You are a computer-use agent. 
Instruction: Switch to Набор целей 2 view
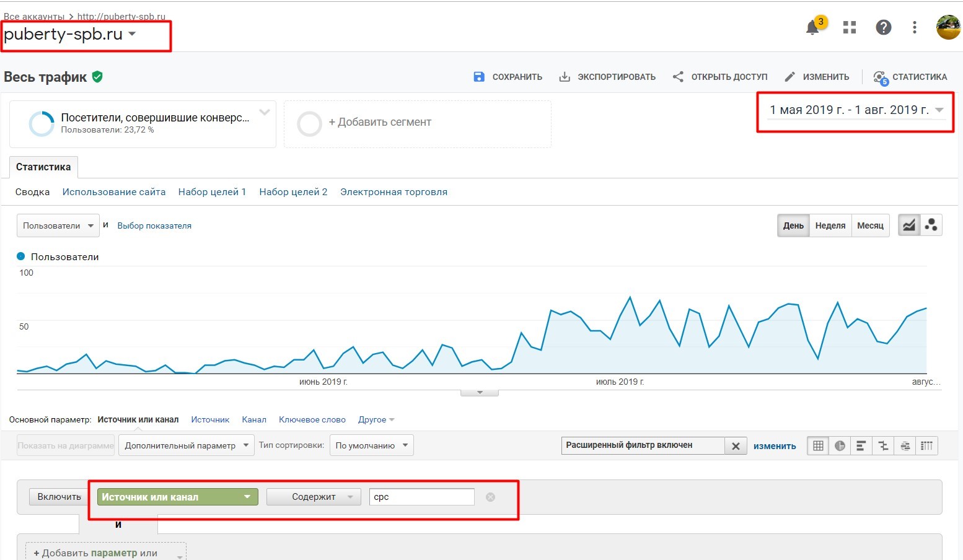[x=293, y=192]
